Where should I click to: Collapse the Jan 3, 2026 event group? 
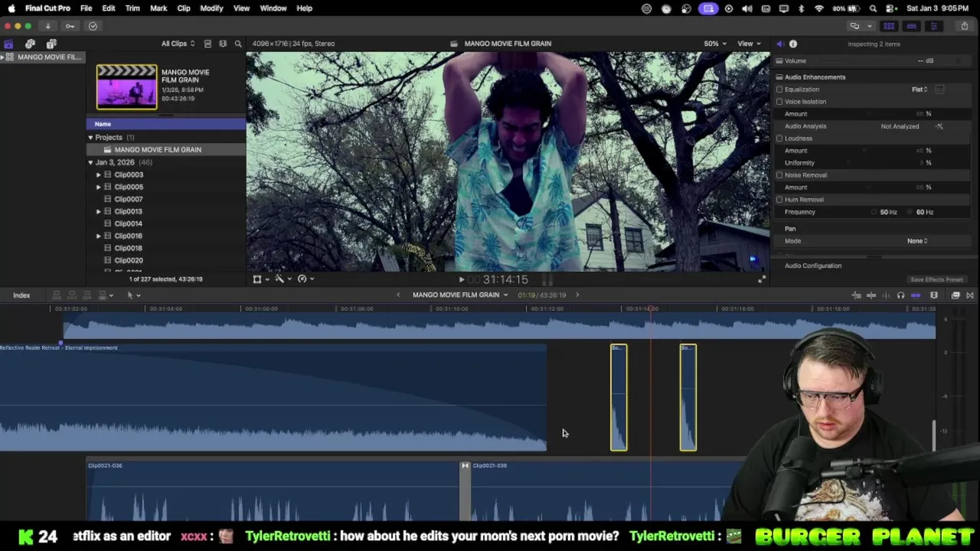click(x=90, y=162)
